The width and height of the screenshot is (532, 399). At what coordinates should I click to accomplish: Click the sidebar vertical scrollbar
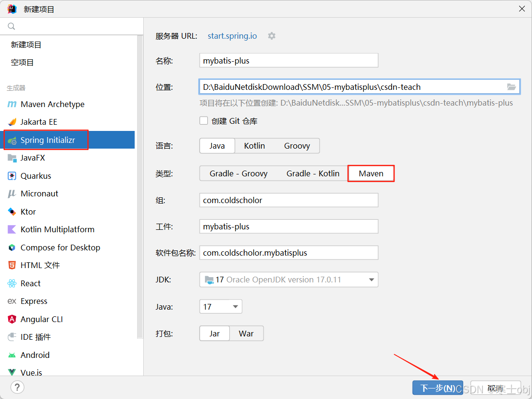(140, 187)
